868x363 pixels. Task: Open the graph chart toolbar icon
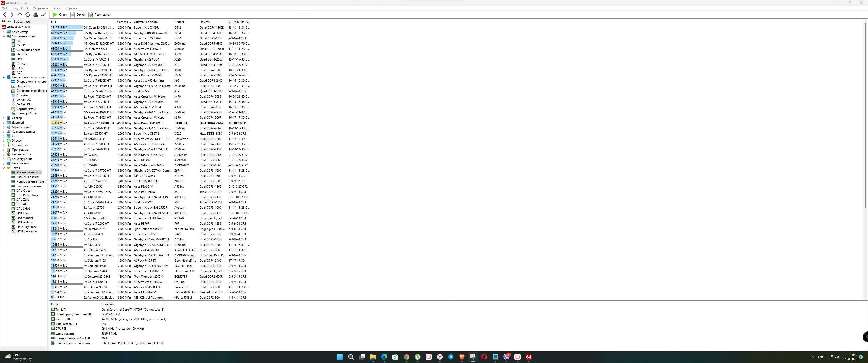43,14
